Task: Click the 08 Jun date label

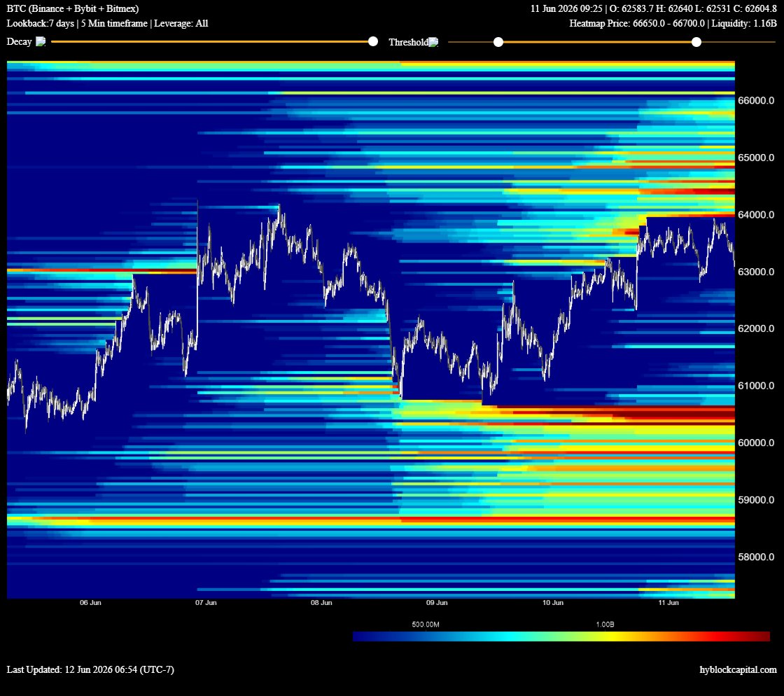Action: click(x=321, y=602)
